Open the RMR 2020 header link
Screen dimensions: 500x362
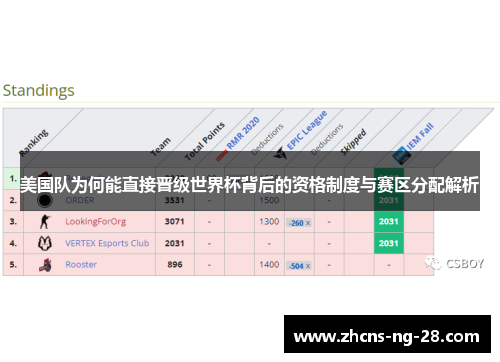[x=243, y=133]
